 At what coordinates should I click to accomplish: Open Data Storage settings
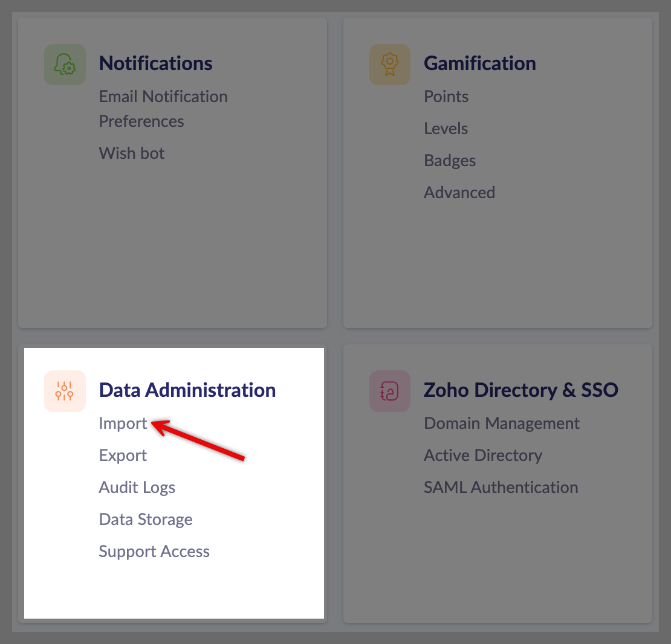pyautogui.click(x=145, y=520)
